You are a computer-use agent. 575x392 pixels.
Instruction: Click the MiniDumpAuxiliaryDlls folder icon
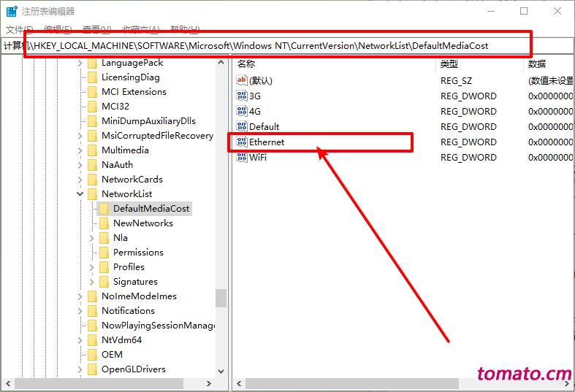92,121
